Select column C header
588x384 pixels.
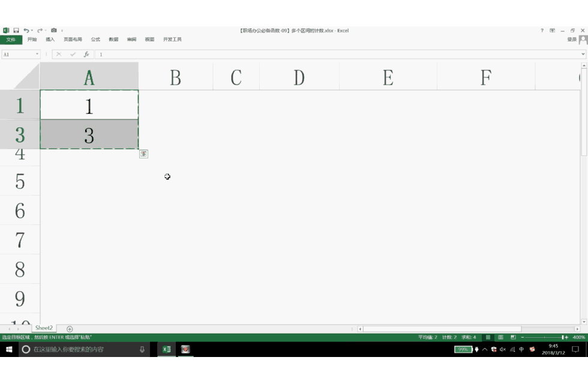click(236, 77)
